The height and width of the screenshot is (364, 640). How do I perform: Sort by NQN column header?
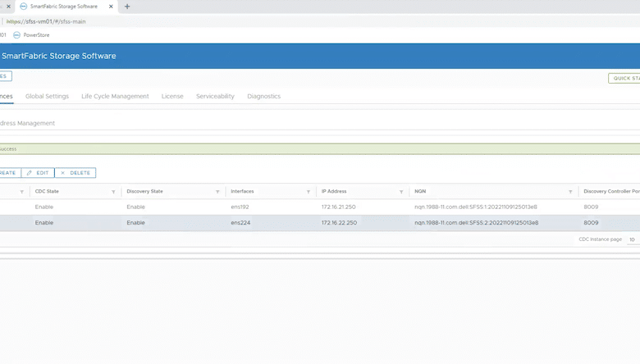click(420, 191)
